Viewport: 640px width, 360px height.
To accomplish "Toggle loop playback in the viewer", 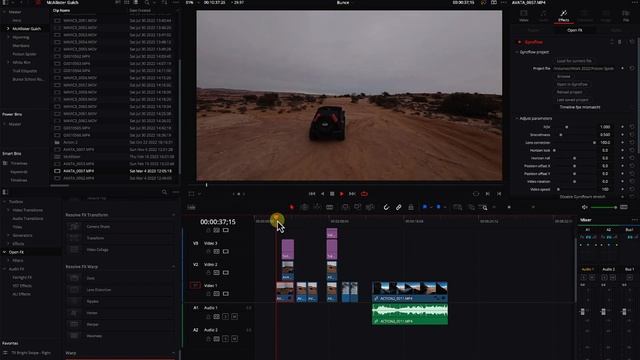I will coord(364,194).
